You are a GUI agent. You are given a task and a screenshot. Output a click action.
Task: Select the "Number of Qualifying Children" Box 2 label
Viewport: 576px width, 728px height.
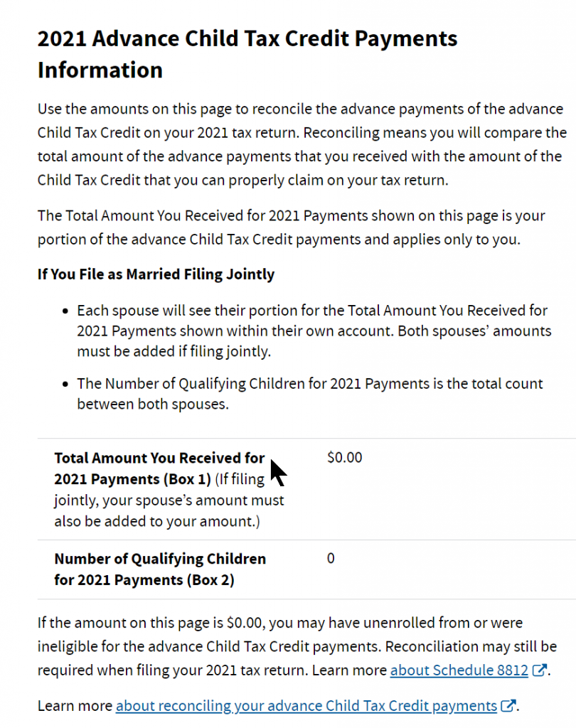click(x=159, y=569)
